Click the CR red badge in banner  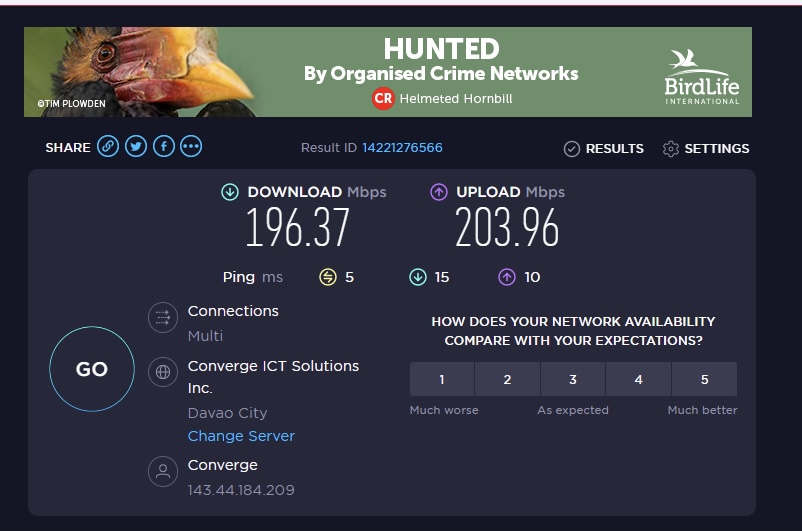pyautogui.click(x=383, y=98)
